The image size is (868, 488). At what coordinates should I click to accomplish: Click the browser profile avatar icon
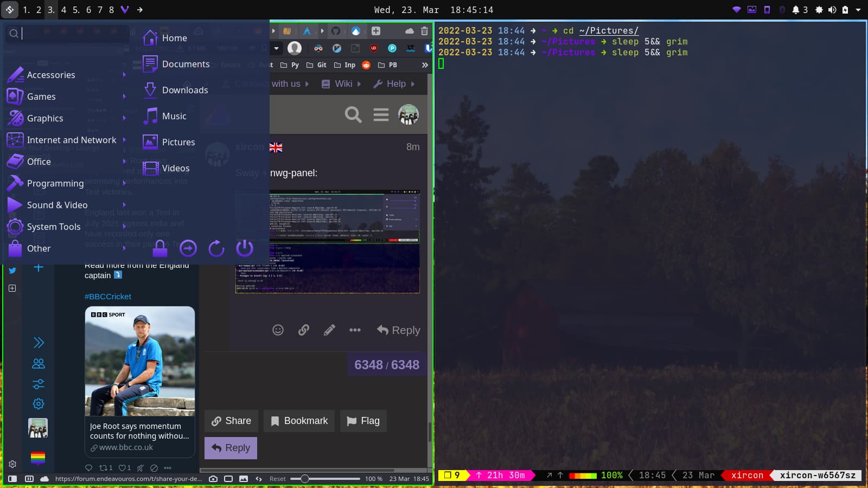pos(295,48)
